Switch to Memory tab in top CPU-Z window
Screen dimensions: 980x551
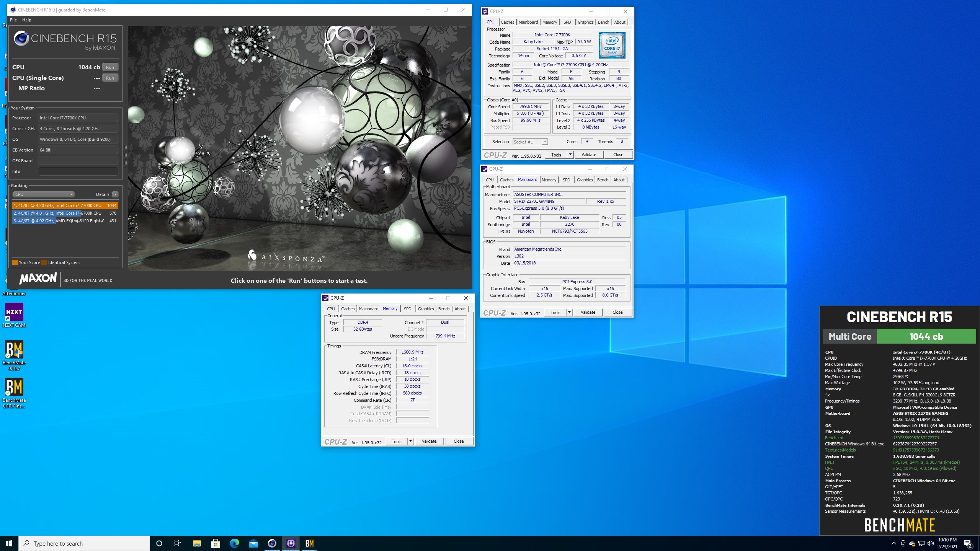pos(550,22)
